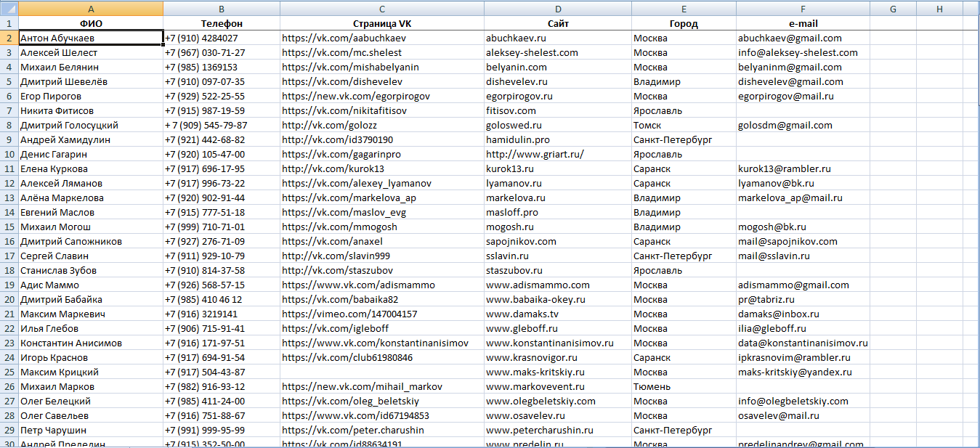Select city cell Тюмень
This screenshot has width=980, height=448.
point(684,386)
